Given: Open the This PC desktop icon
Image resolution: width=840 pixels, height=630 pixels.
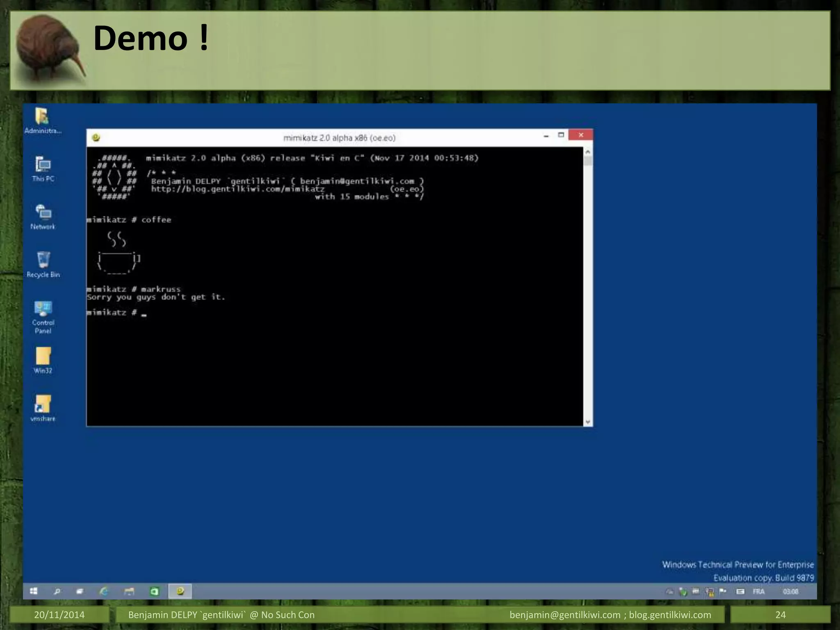Looking at the screenshot, I should click(x=43, y=169).
